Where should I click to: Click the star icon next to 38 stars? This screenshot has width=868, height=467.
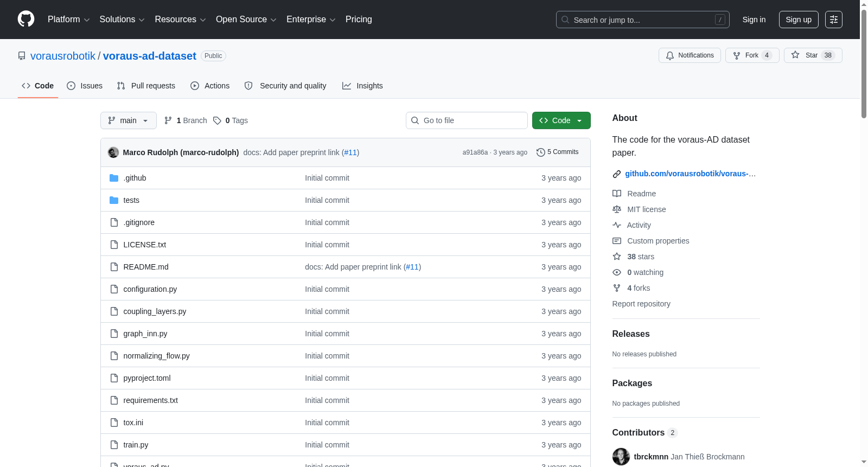coord(617,257)
